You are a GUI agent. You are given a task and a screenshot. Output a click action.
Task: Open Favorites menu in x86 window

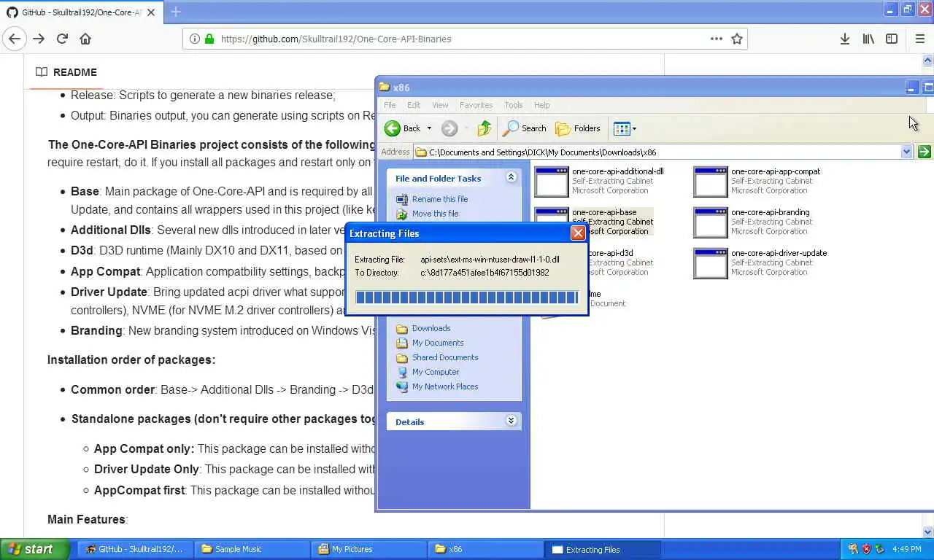(476, 105)
